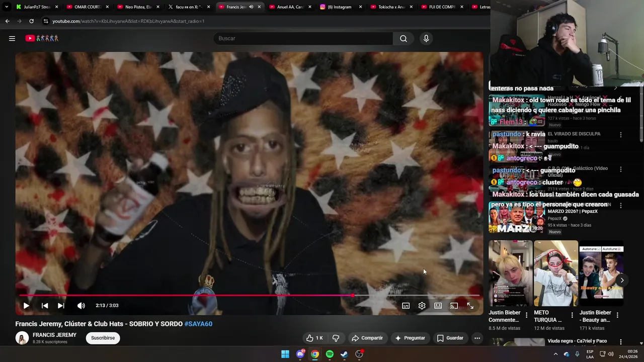Image resolution: width=644 pixels, height=362 pixels.
Task: Share the video via Compartir
Action: (x=367, y=338)
